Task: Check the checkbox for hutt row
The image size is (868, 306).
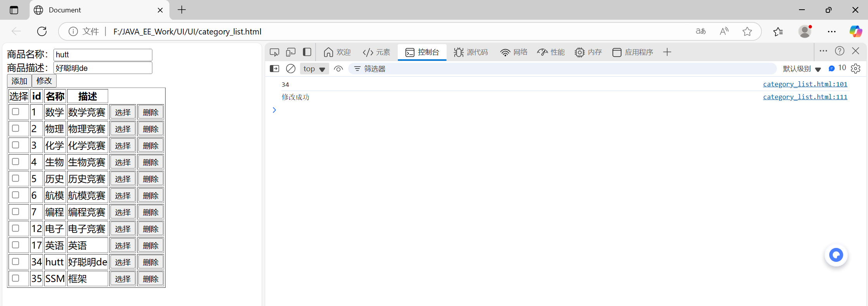Action: pos(16,261)
